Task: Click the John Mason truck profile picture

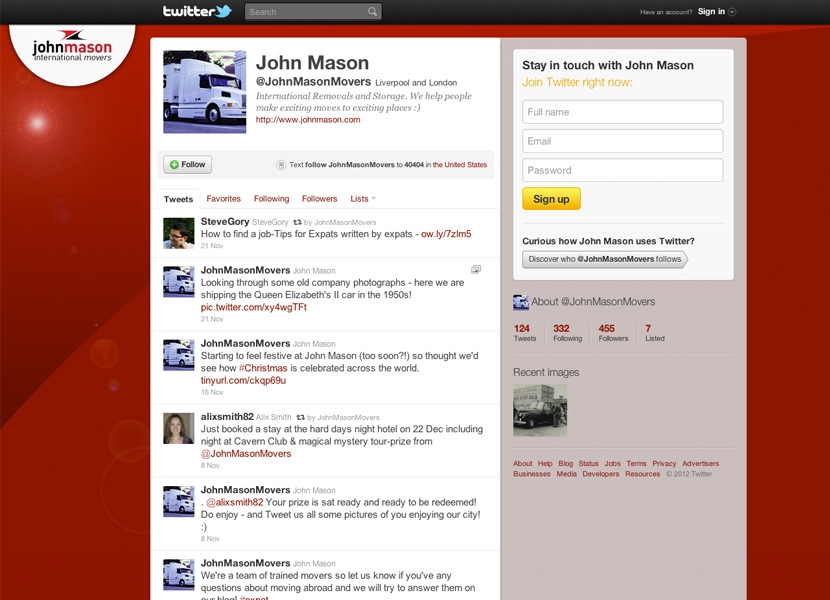Action: [x=205, y=92]
